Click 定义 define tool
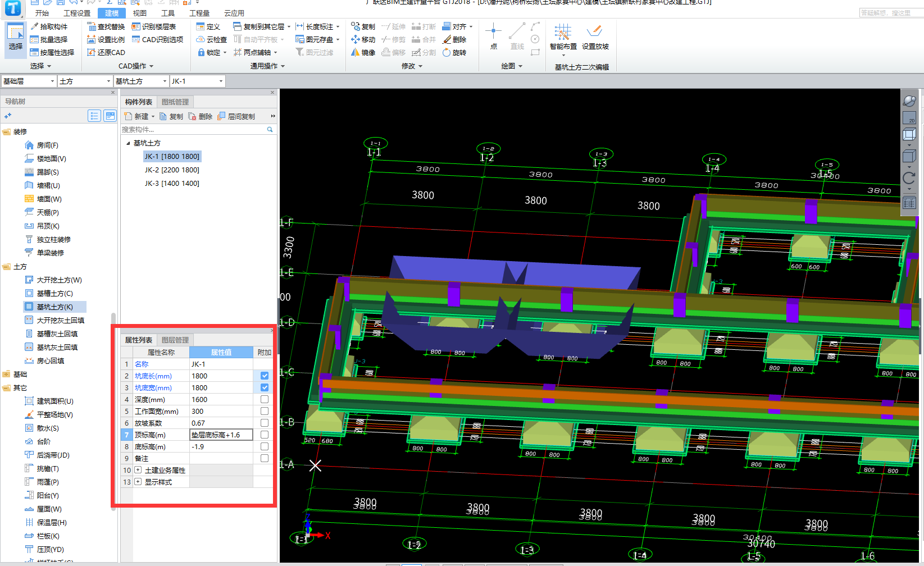924x566 pixels. (x=208, y=26)
